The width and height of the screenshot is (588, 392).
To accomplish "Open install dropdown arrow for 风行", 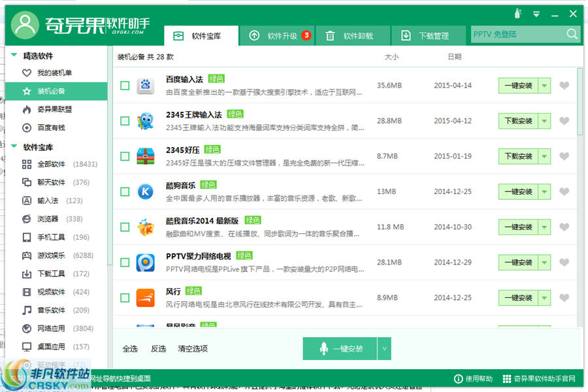I will click(x=544, y=298).
